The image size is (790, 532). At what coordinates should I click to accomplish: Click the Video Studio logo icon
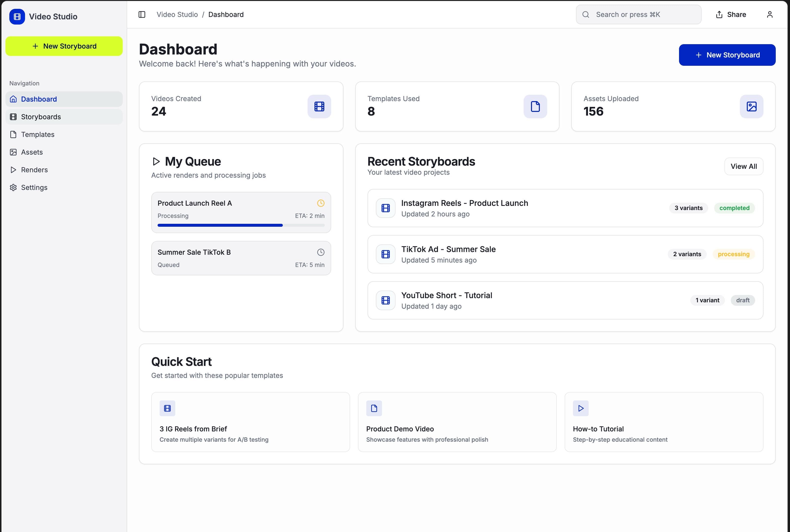17,17
